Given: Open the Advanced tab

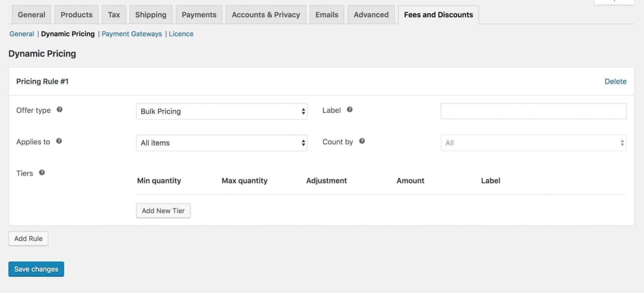Looking at the screenshot, I should (x=371, y=15).
